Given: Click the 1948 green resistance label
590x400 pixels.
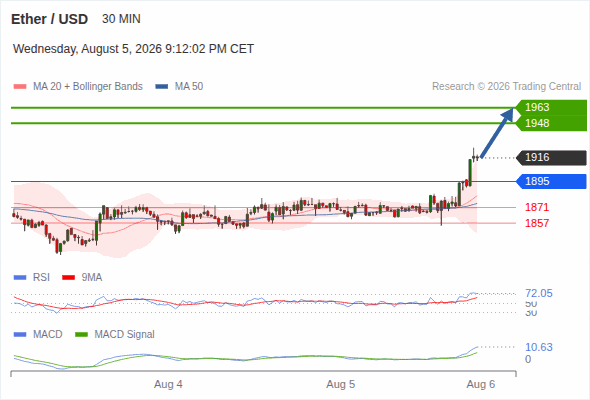Looking at the screenshot, I should 551,123.
